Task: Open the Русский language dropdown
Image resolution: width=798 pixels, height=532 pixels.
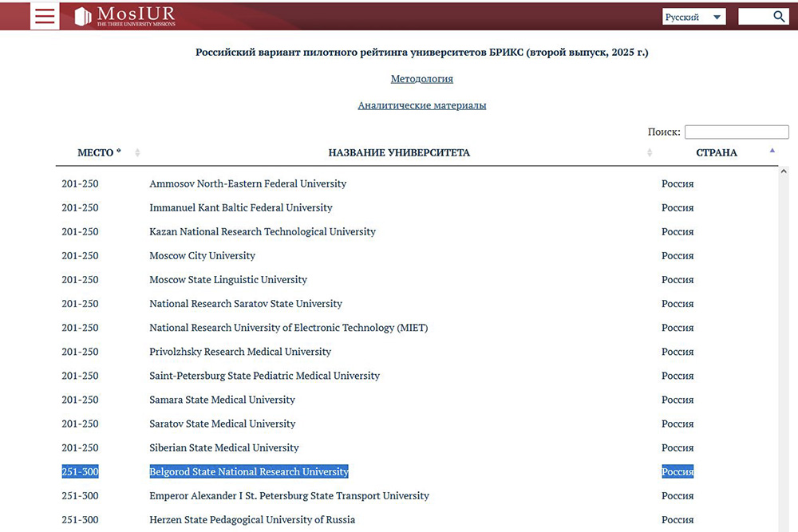Action: pos(693,17)
